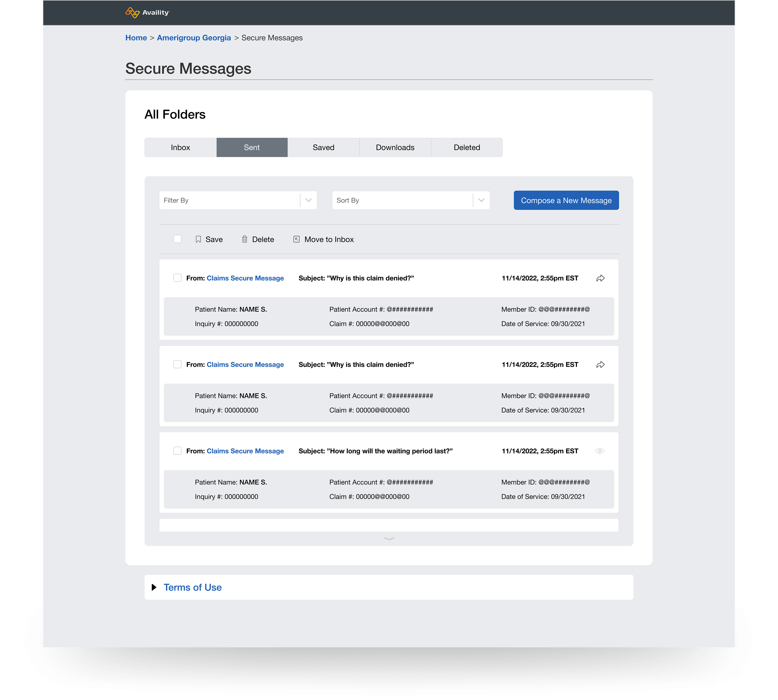Click forward arrow on first message
The width and height of the screenshot is (778, 700).
(600, 278)
